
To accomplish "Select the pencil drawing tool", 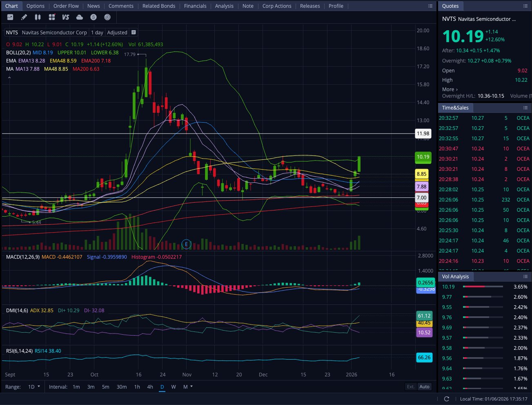I will (x=24, y=17).
